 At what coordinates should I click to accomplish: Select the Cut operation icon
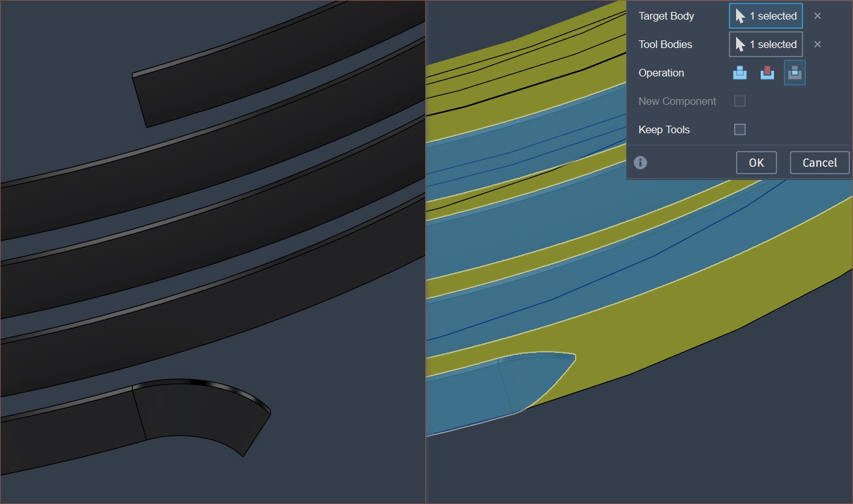[767, 73]
